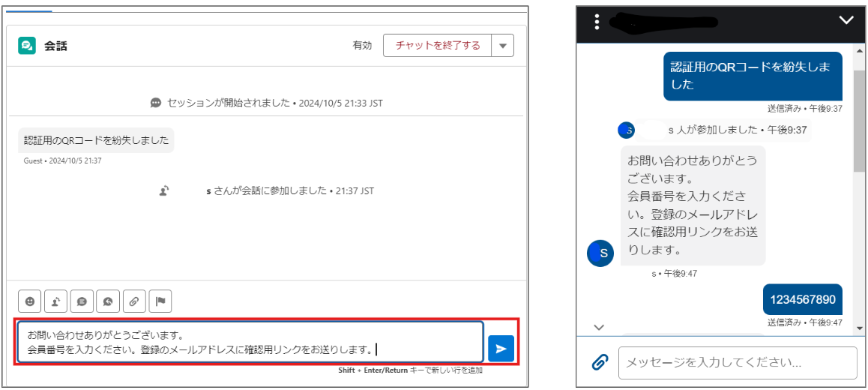The height and width of the screenshot is (390, 868).
Task: Click the agent avatar S beside the message
Action: [x=600, y=253]
